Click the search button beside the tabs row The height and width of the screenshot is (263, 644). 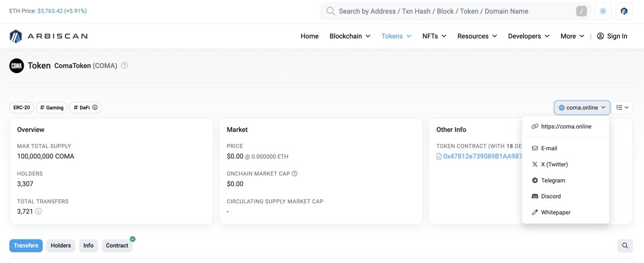[625, 246]
